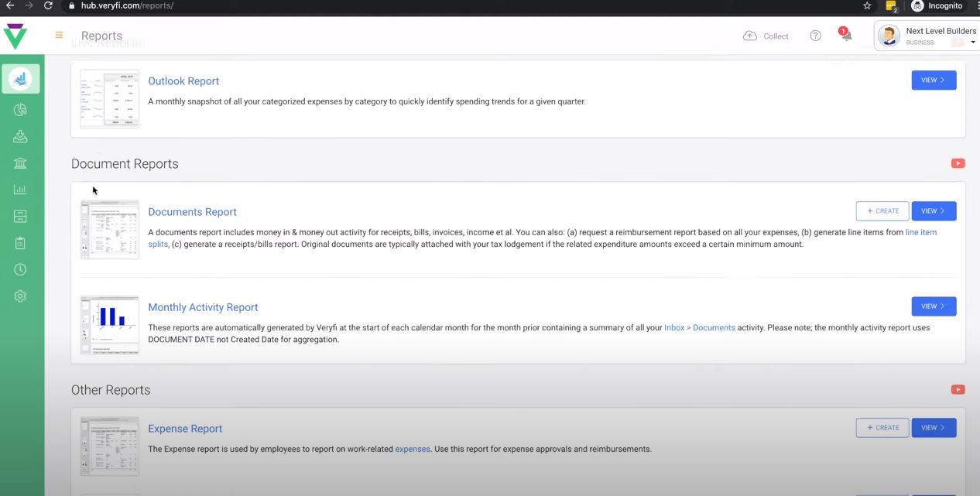The image size is (980, 496).
Task: Click the 'expenses' hyperlink in Expense Report
Action: click(x=413, y=449)
